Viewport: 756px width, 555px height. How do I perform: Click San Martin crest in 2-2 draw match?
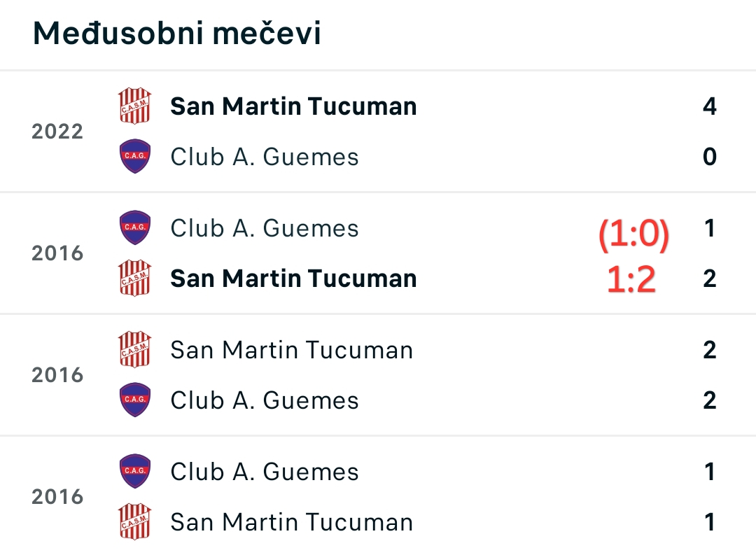135,350
